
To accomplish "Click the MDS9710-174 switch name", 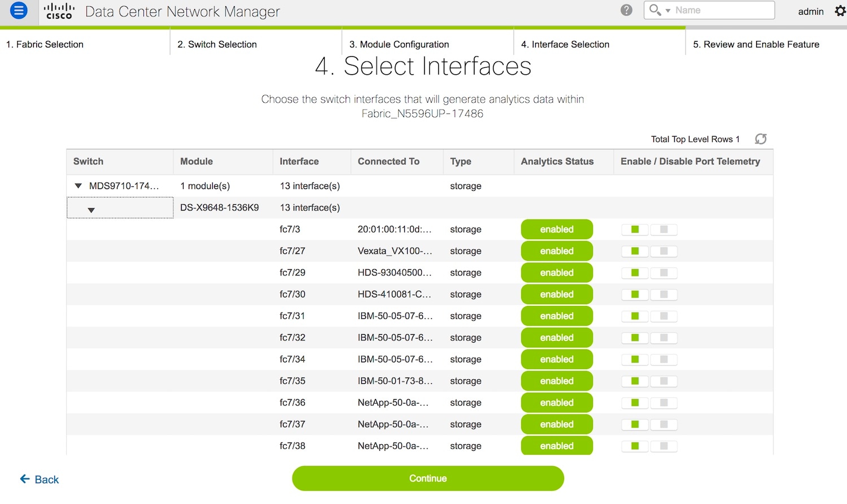I will tap(124, 186).
